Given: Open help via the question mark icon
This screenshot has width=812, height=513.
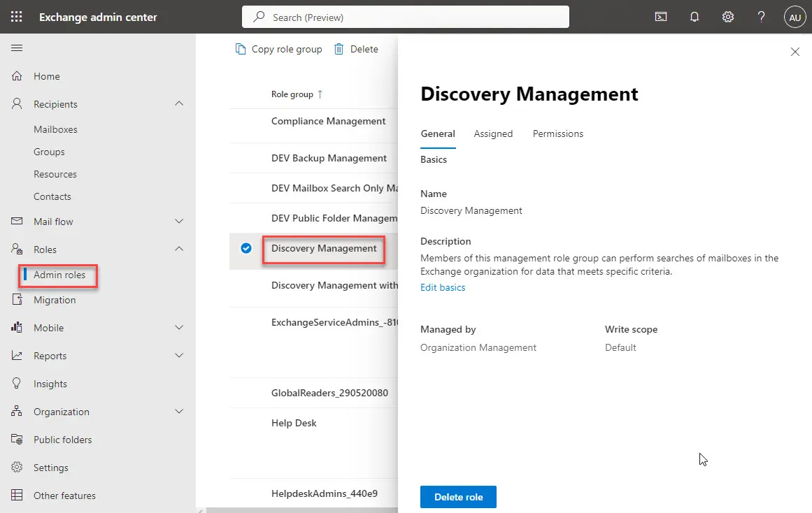Looking at the screenshot, I should 761,16.
